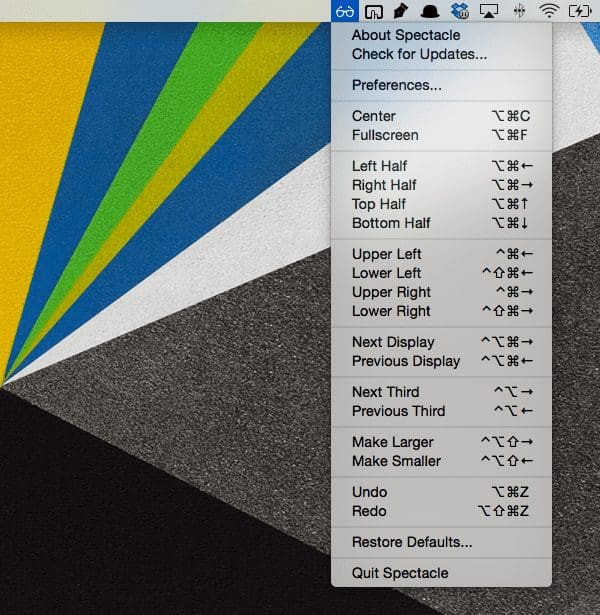Open the second menu bar icon beside the Spectacle glasses

pos(373,11)
